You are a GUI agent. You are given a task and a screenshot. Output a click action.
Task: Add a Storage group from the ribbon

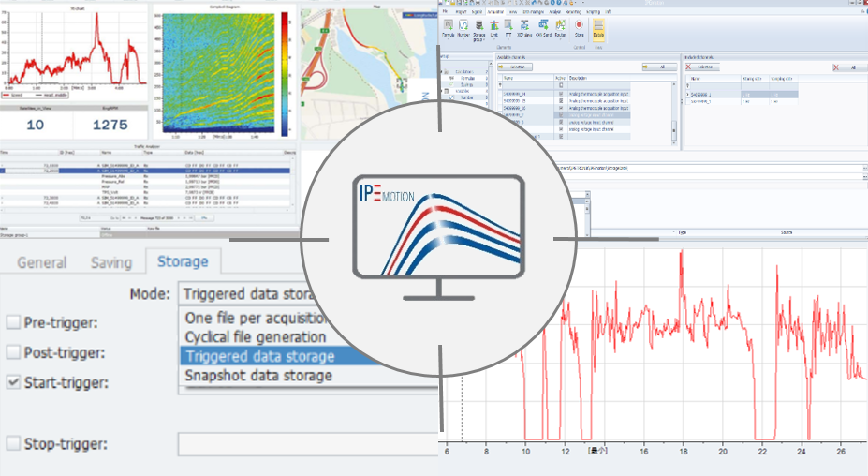pyautogui.click(x=478, y=30)
